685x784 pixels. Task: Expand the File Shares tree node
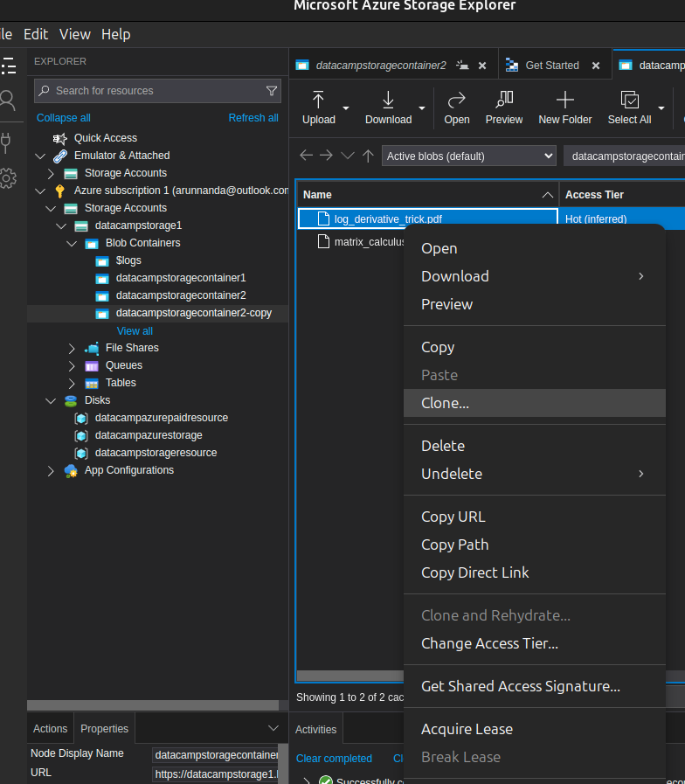coord(72,348)
